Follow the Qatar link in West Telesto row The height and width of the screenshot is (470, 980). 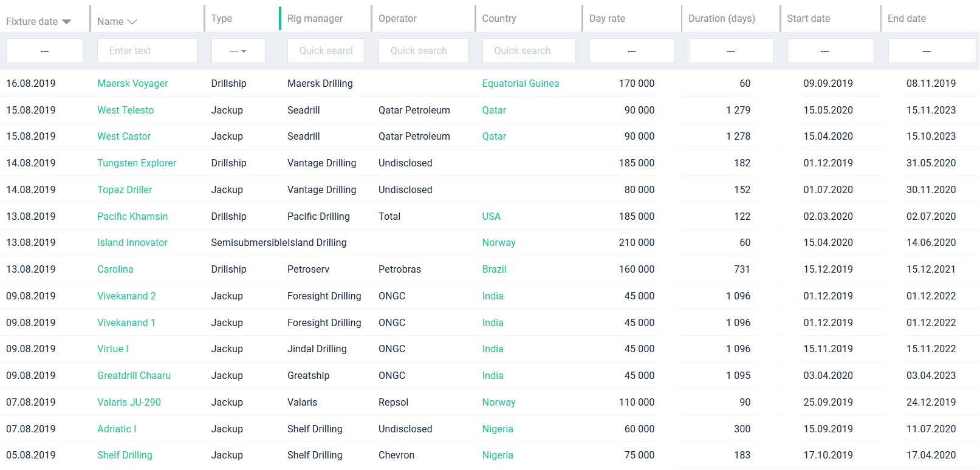[494, 111]
